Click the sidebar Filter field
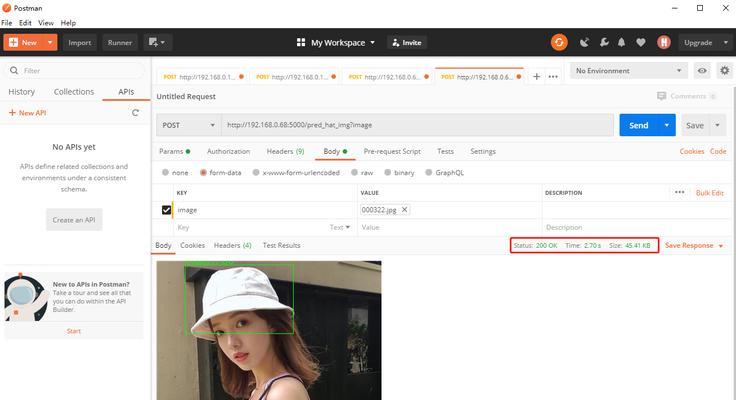The width and height of the screenshot is (736, 400). pos(75,70)
